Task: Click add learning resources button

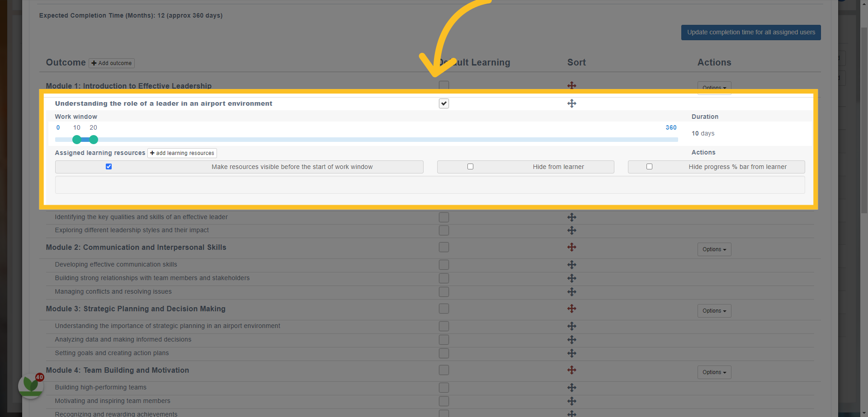Action: 182,153
